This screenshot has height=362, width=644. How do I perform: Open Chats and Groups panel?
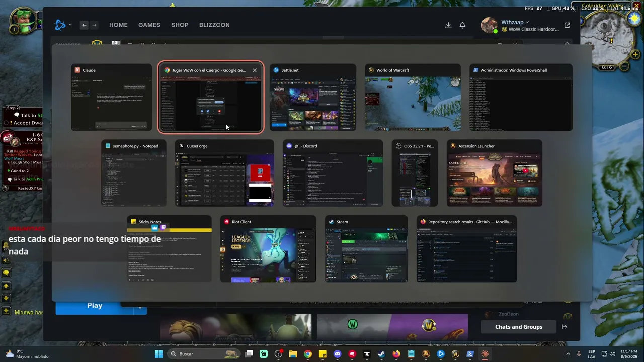(519, 327)
